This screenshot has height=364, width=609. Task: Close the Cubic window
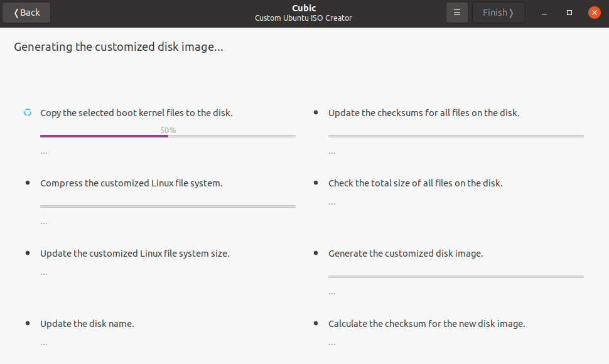point(594,13)
